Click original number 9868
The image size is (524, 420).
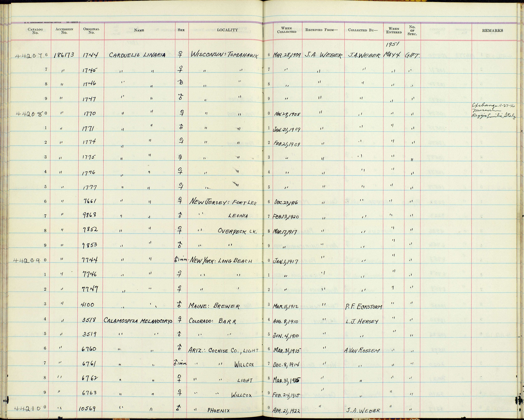pos(89,215)
